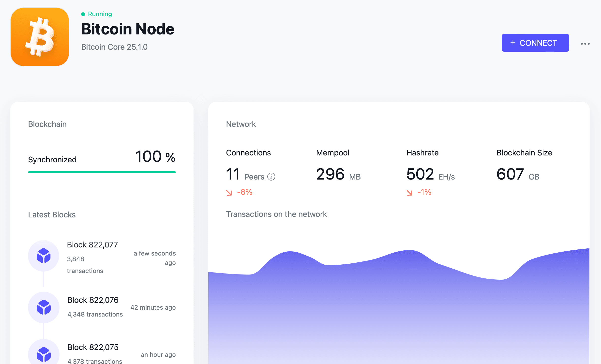Click the Connections label
601x364 pixels.
click(x=248, y=153)
